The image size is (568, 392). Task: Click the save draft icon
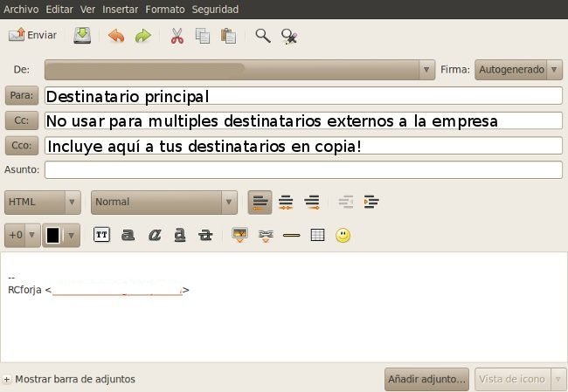tap(81, 36)
